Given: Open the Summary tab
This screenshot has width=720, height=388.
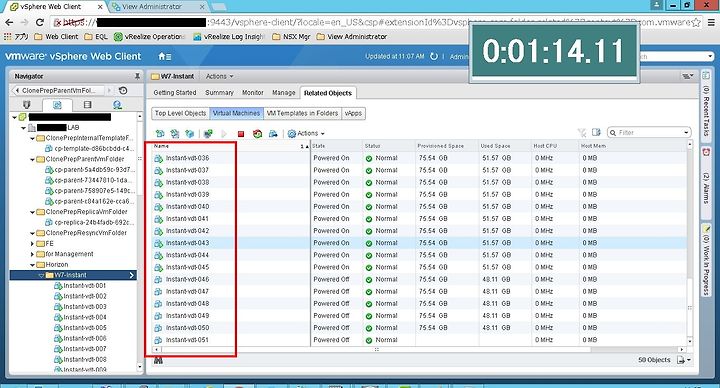Looking at the screenshot, I should pos(219,93).
